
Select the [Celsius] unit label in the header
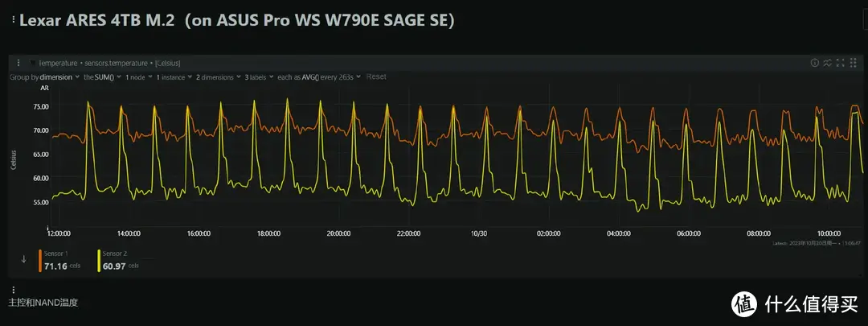(168, 64)
